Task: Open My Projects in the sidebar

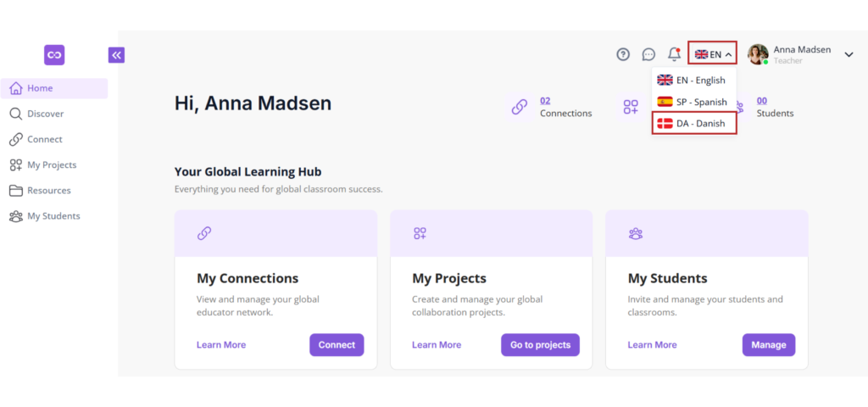Action: pyautogui.click(x=51, y=164)
